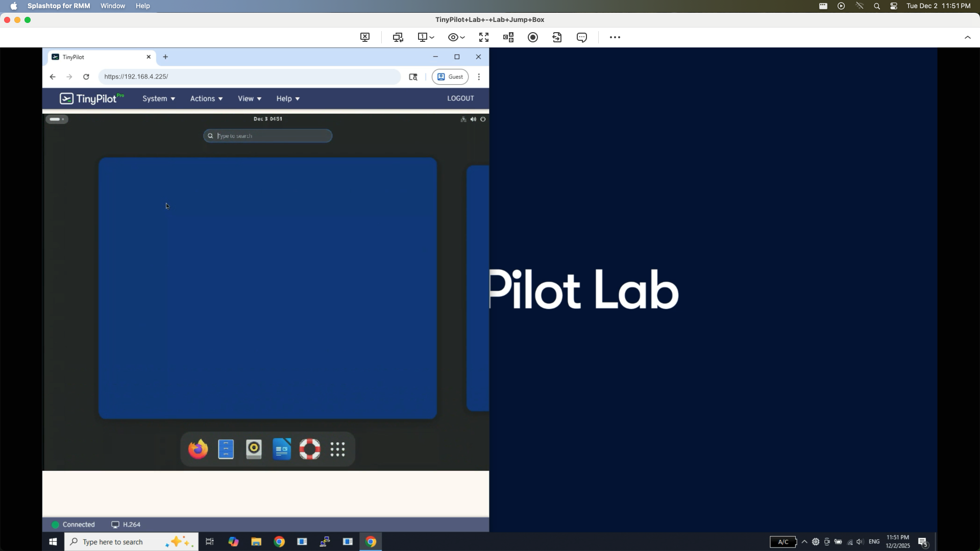This screenshot has height=551, width=980.
Task: Mute audio via the GNOME volume indicator
Action: click(x=473, y=119)
